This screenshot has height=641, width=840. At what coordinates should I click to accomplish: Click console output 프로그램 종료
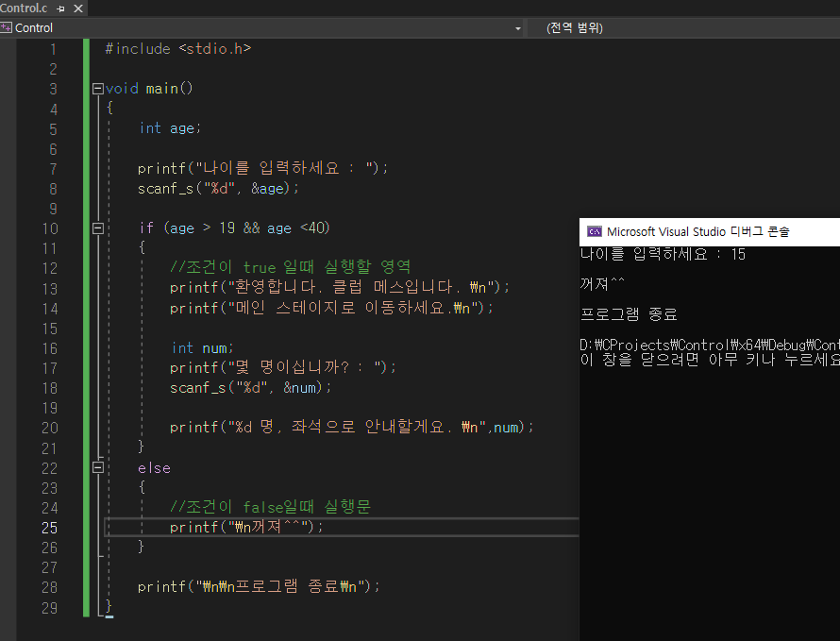pos(629,314)
